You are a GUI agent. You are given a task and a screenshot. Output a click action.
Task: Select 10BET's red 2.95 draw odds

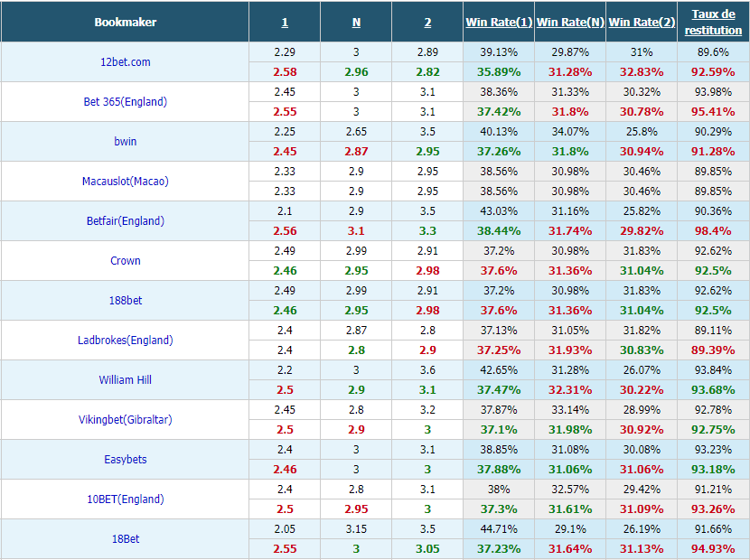pyautogui.click(x=356, y=509)
